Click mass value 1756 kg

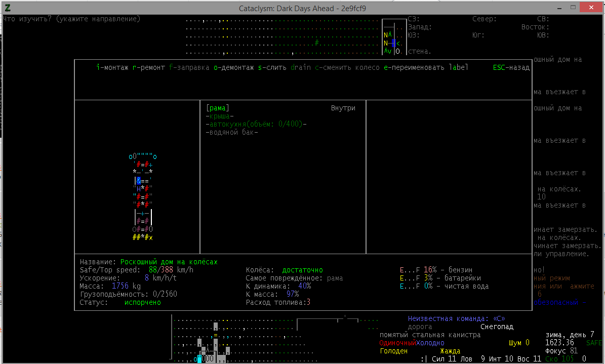click(x=126, y=287)
